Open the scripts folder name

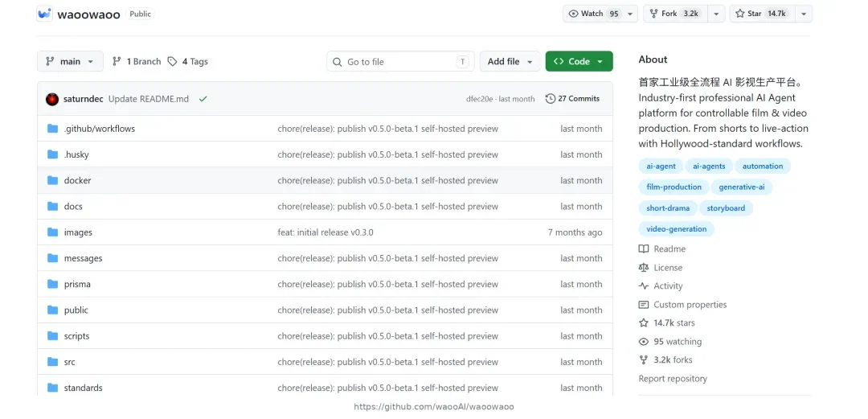coord(77,336)
